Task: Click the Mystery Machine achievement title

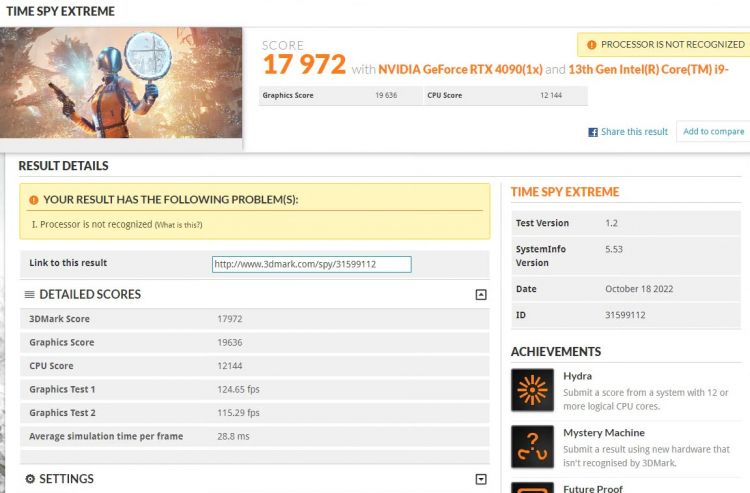Action: point(603,433)
